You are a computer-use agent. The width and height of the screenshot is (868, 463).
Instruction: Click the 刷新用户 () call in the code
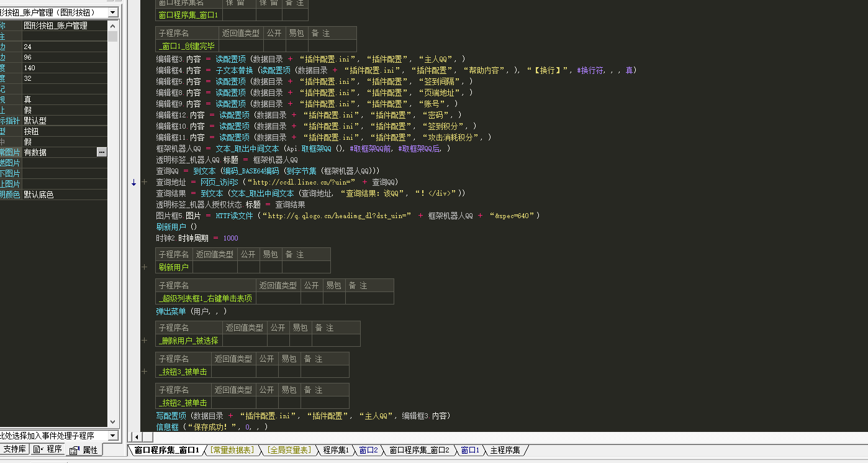pos(176,227)
